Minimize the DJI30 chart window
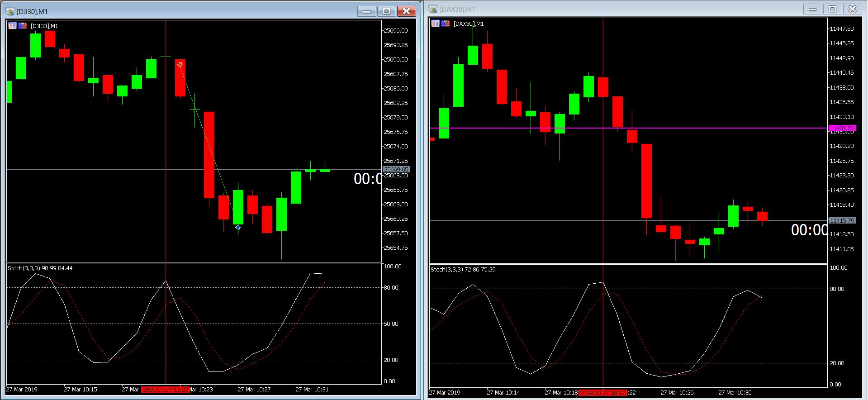This screenshot has width=868, height=400. click(x=367, y=11)
